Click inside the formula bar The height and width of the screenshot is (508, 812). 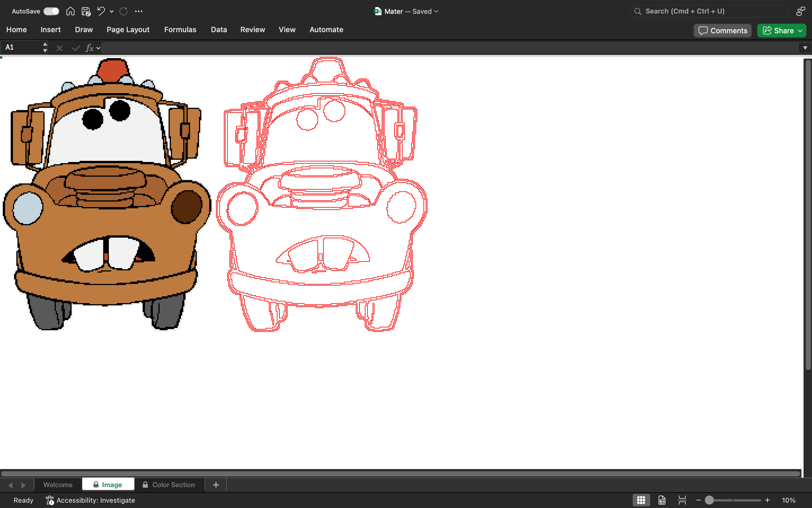click(450, 48)
